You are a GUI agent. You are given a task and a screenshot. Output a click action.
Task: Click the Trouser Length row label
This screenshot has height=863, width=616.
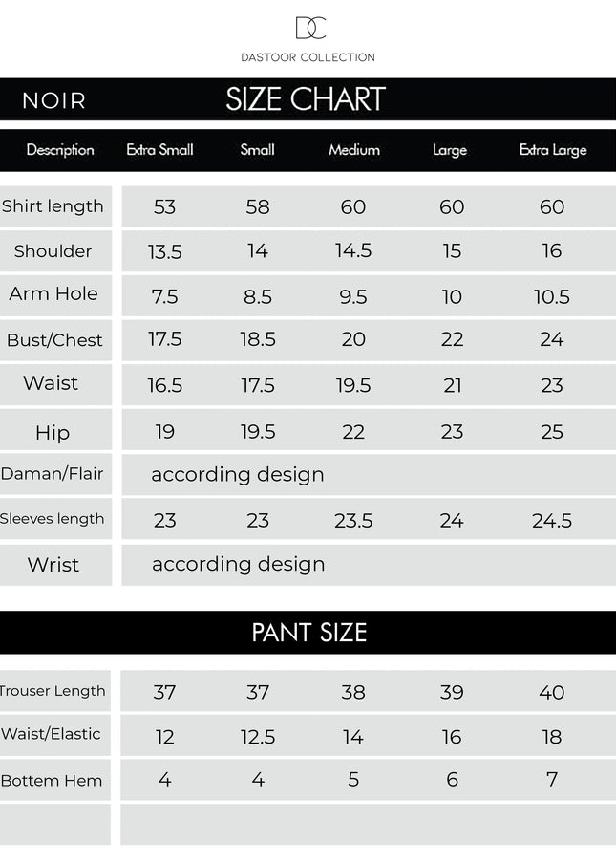53,691
